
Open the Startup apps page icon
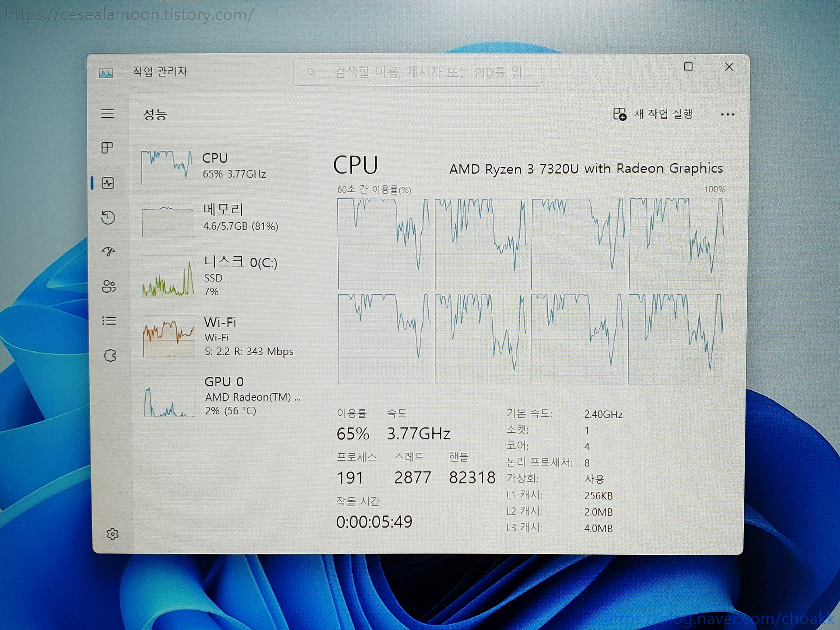[108, 252]
